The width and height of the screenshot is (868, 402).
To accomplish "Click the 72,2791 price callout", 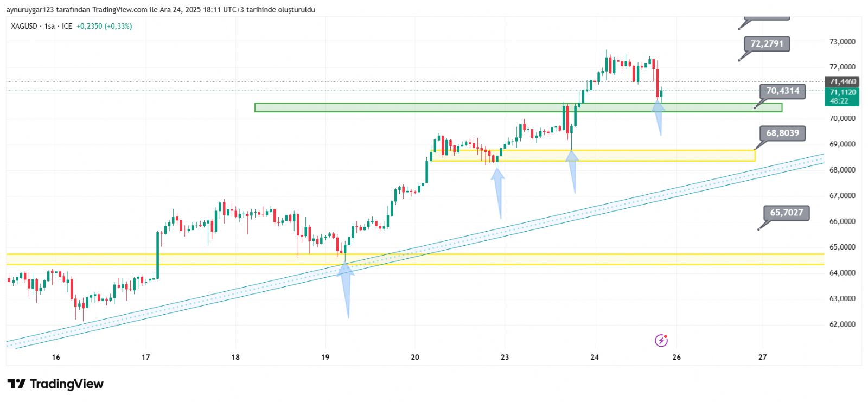I will (x=767, y=44).
